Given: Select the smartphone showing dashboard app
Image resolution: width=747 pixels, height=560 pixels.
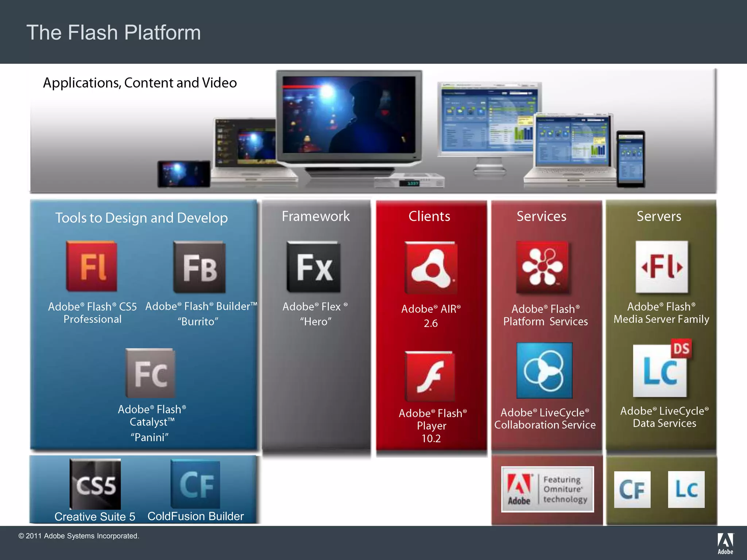Looking at the screenshot, I should (x=631, y=159).
